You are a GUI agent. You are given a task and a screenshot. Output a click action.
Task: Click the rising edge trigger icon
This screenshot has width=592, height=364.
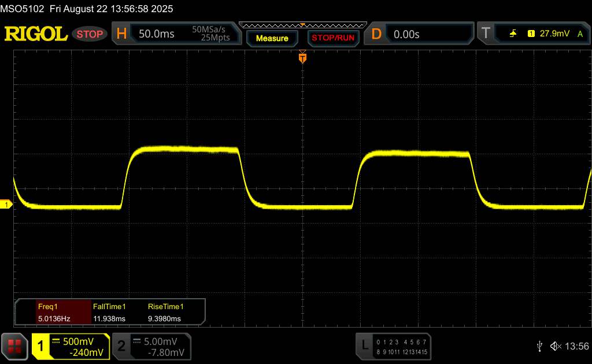coord(513,34)
